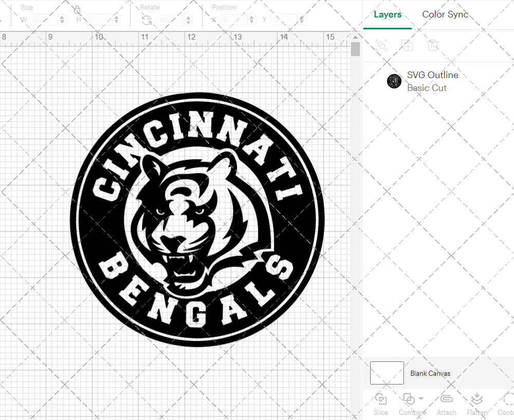Click the Duplicate layer icon
Image resolution: width=514 pixels, height=420 pixels.
[x=408, y=45]
